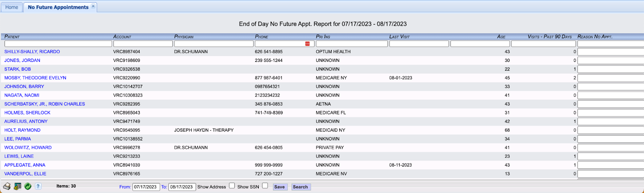Select the No Future Appointments tab
Image resolution: width=644 pixels, height=193 pixels.
58,7
